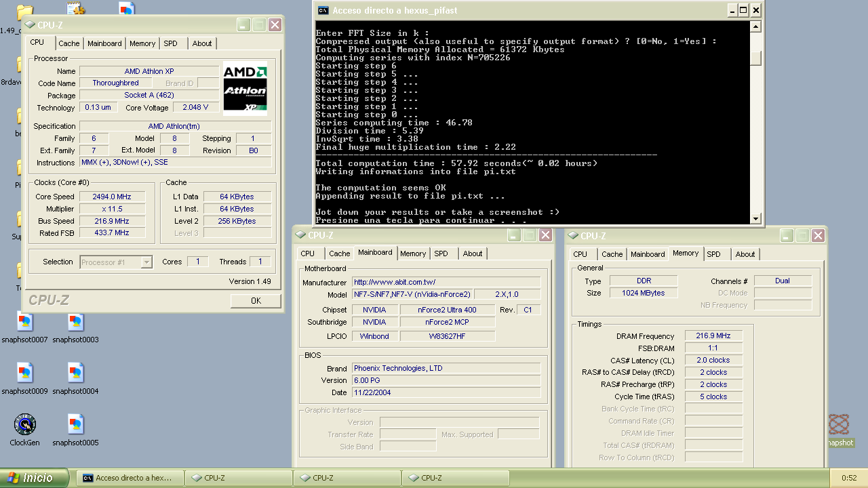Click DRAM Frequency value 216.9 MHz
This screenshot has width=868, height=488.
[x=713, y=335]
